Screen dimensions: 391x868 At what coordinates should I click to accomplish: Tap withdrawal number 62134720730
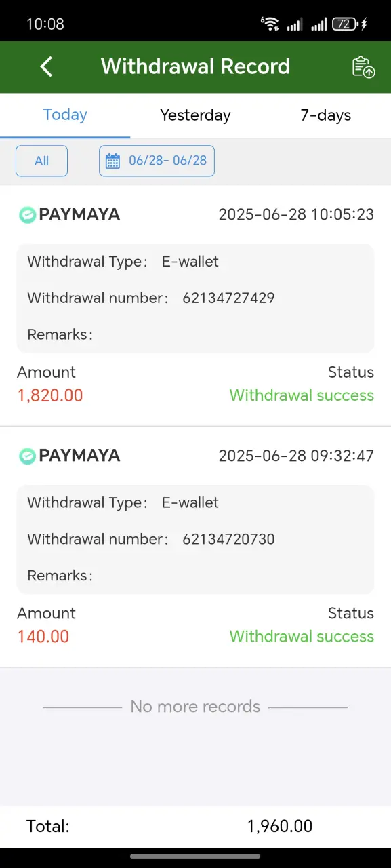pos(228,539)
